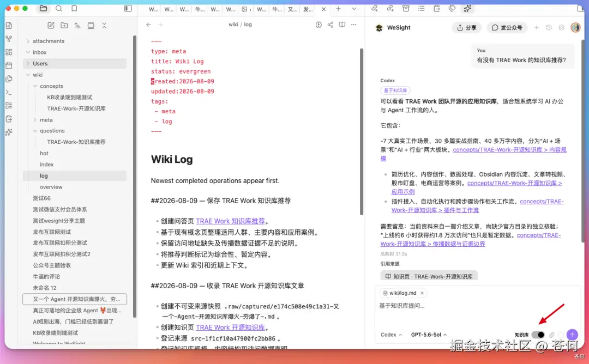Open graph view ribbon icon
The height and width of the screenshot is (364, 589).
pos(9,39)
